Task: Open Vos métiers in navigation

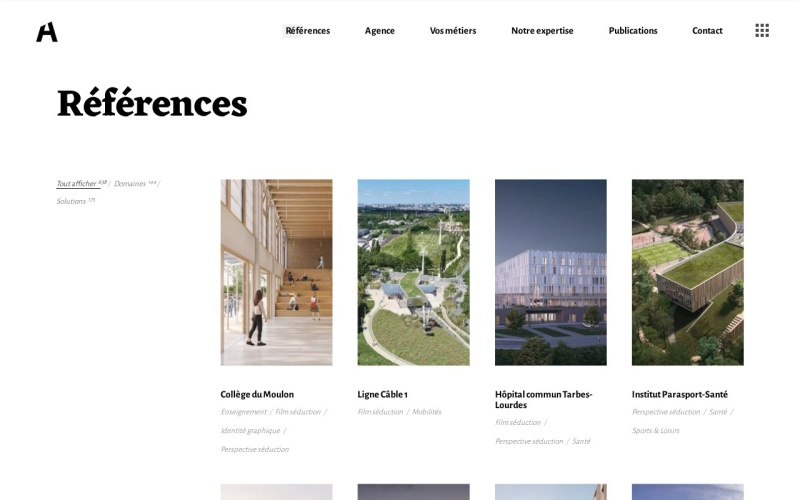Action: coord(453,31)
